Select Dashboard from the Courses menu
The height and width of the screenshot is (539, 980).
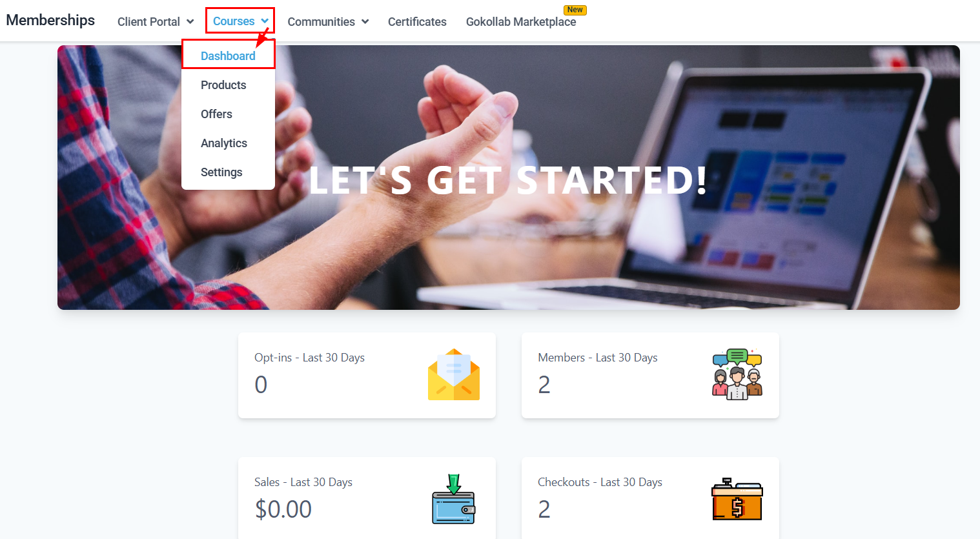tap(228, 56)
